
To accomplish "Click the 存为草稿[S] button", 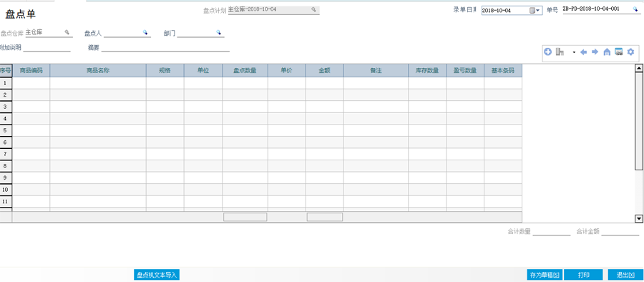I will pyautogui.click(x=545, y=275).
